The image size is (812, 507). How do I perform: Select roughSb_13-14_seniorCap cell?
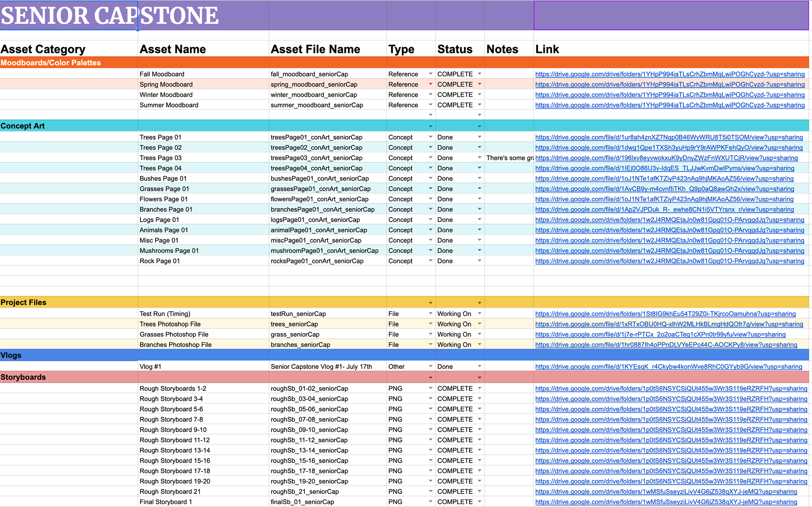328,450
